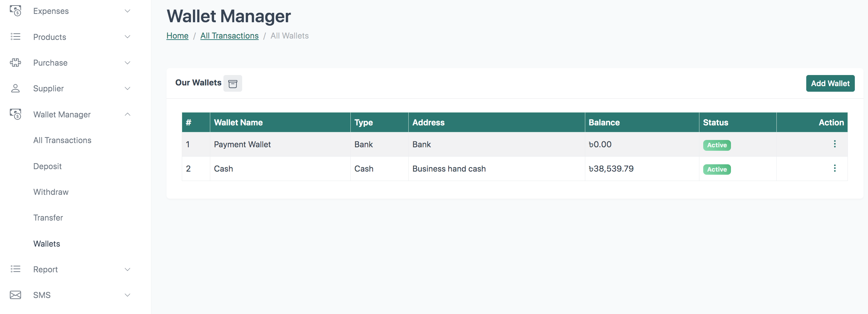The height and width of the screenshot is (314, 868).
Task: Collapse the Wallet Manager sidebar section
Action: [x=127, y=114]
